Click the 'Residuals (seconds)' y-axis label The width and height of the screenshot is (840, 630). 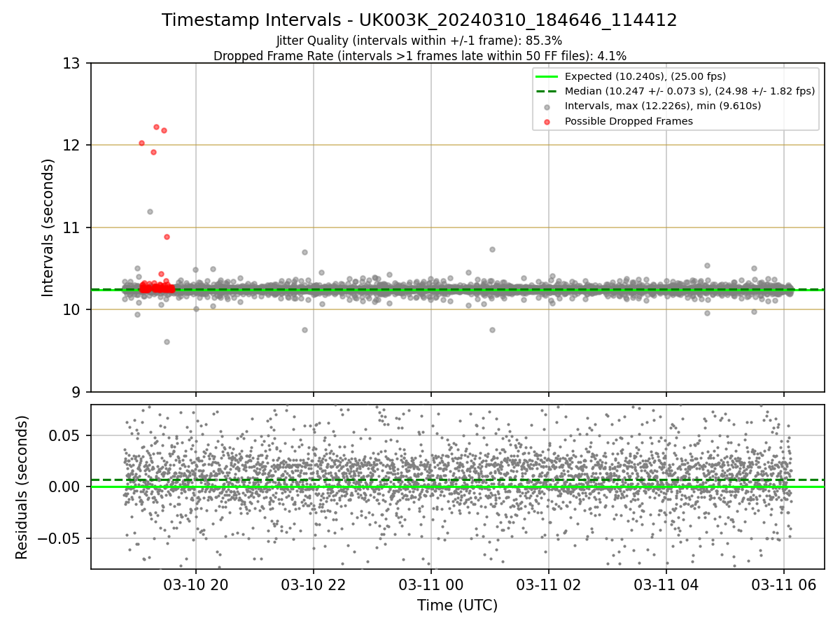tap(22, 487)
